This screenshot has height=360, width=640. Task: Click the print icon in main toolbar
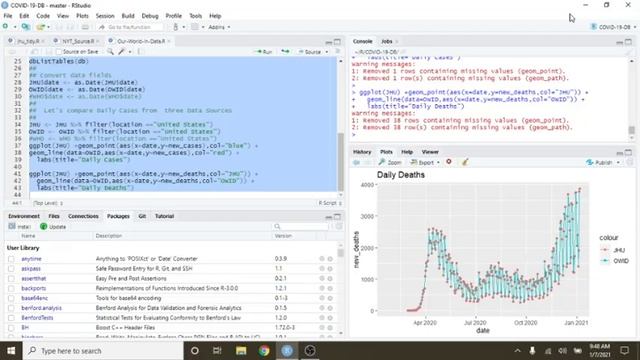(x=85, y=27)
